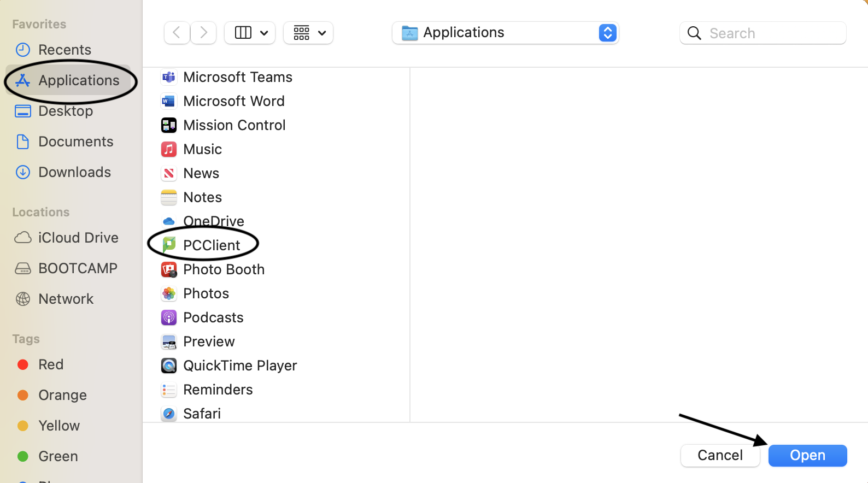Screen dimensions: 868x483
Task: Select the QuickTime Player icon
Action: click(169, 366)
